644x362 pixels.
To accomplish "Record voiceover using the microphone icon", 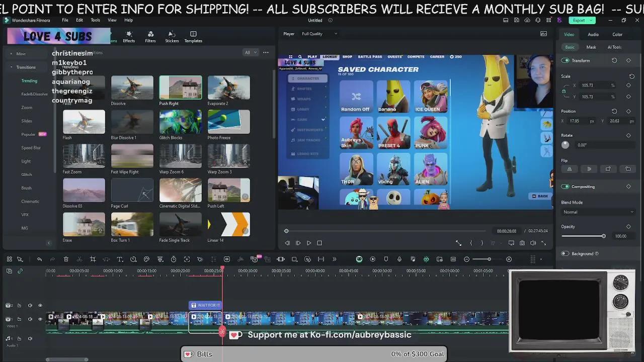I will 399,259.
